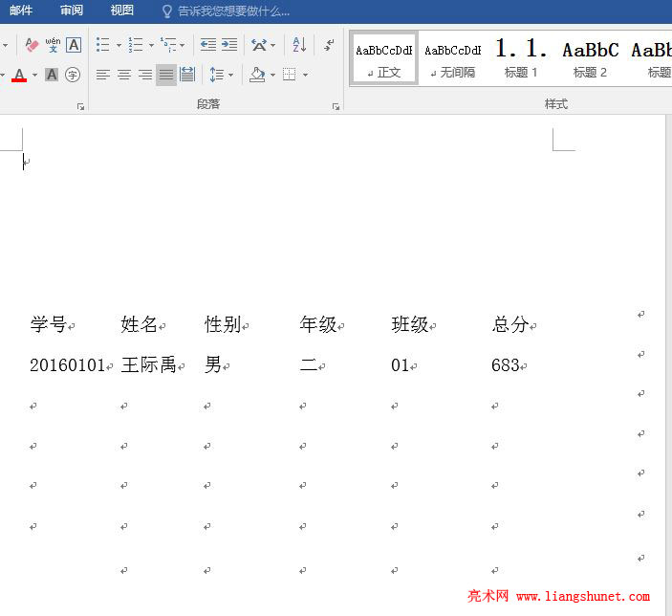Click the 683 total score cell
The image size is (672, 616).
[506, 365]
